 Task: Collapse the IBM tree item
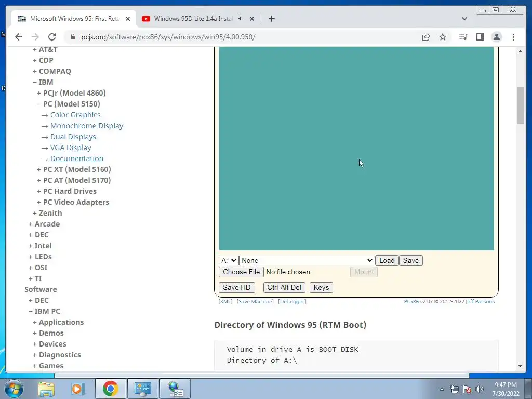coord(43,82)
